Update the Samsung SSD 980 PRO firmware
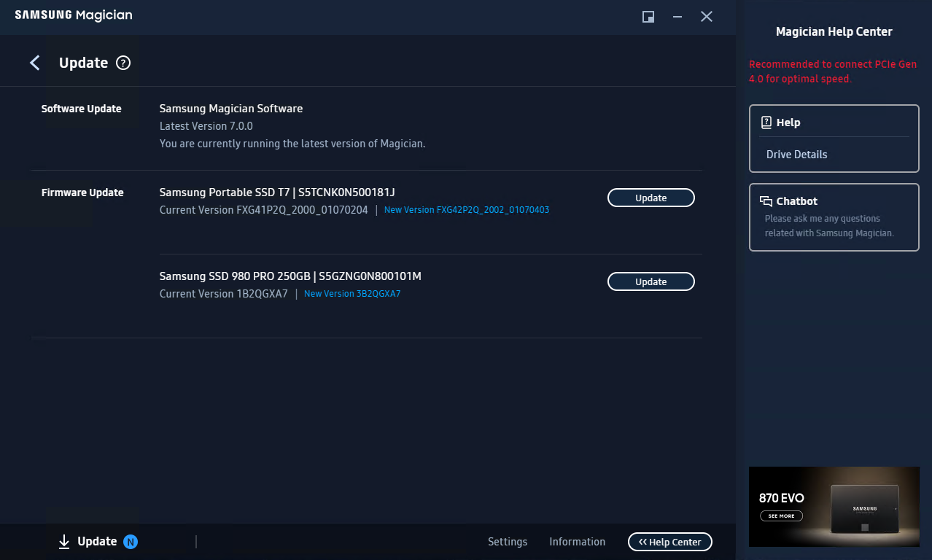The width and height of the screenshot is (932, 560). click(651, 281)
